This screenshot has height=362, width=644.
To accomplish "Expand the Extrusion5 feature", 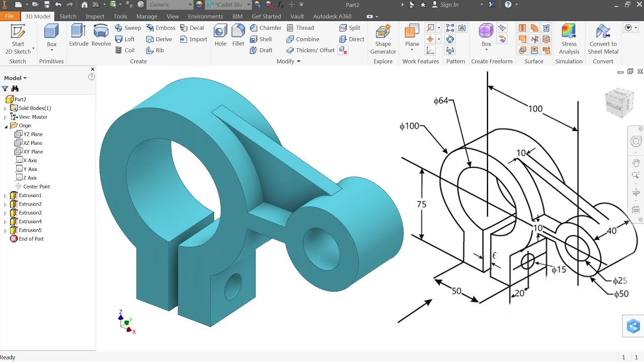I will (x=6, y=231).
